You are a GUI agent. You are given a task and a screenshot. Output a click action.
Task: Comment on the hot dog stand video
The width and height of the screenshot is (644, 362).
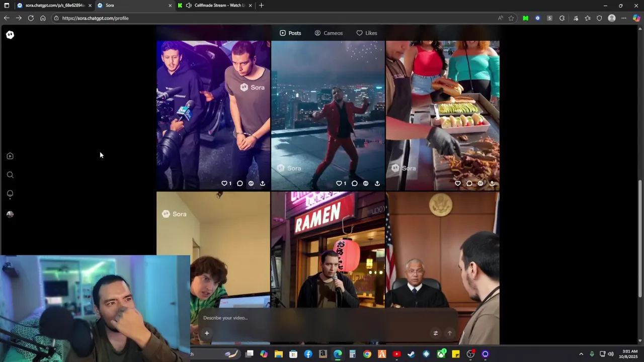tap(469, 184)
